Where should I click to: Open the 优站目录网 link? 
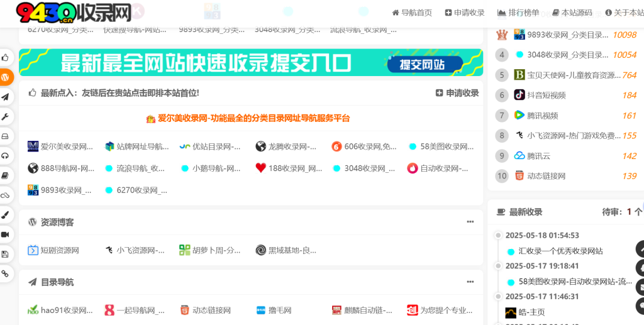[x=211, y=146]
